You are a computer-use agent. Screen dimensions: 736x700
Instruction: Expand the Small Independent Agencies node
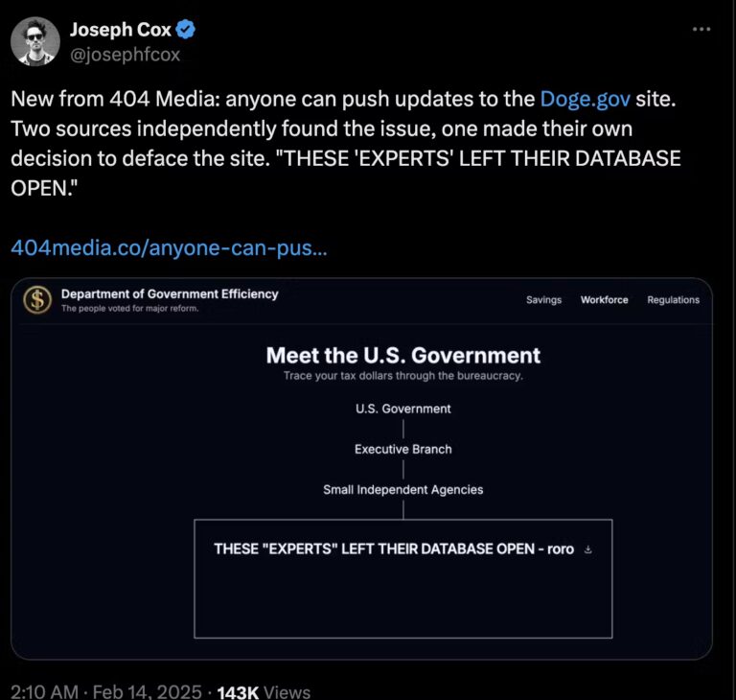(x=402, y=489)
